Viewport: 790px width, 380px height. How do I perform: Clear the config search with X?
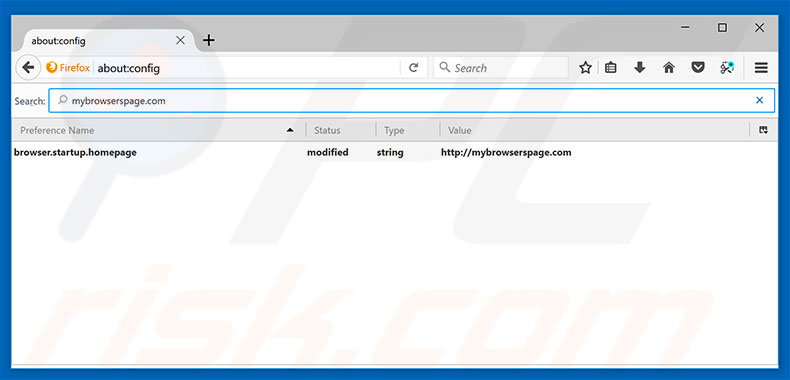759,101
